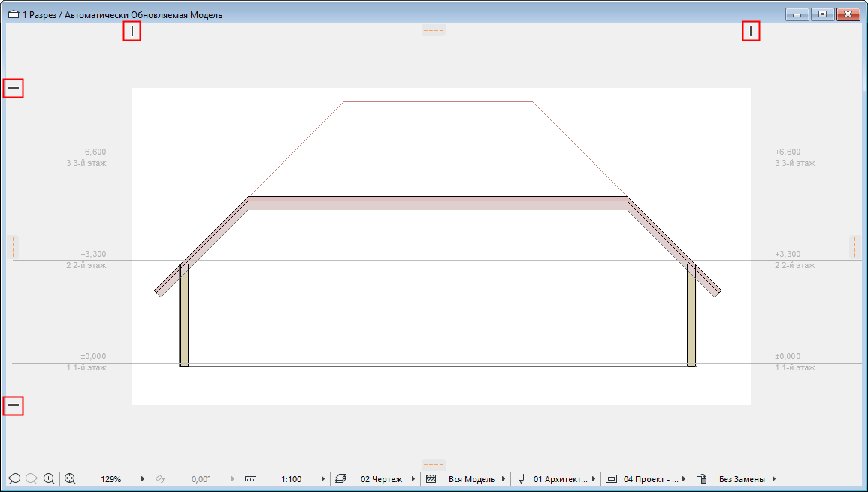This screenshot has width=868, height=492.
Task: Click the Fit in Window icon
Action: tap(70, 478)
